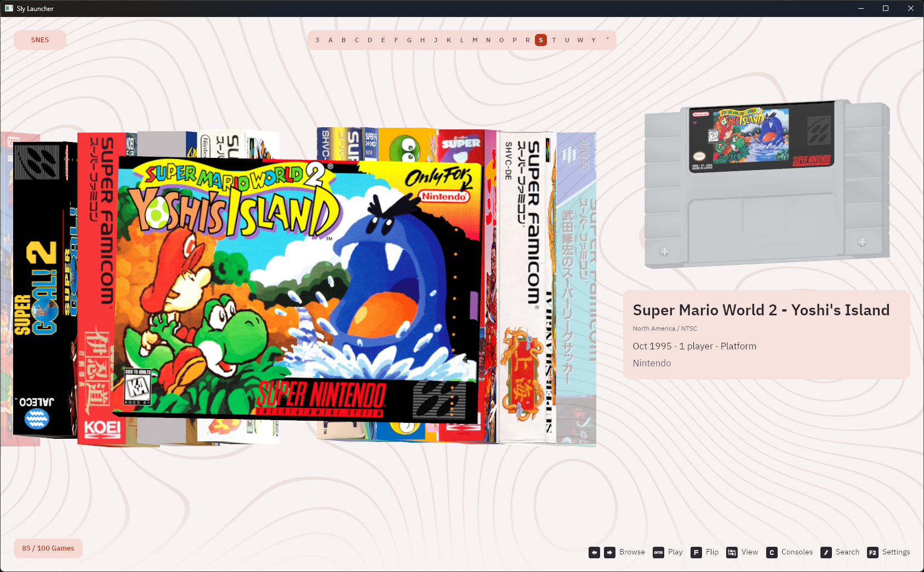
Task: Jump to letter G in alphabet bar
Action: click(409, 40)
